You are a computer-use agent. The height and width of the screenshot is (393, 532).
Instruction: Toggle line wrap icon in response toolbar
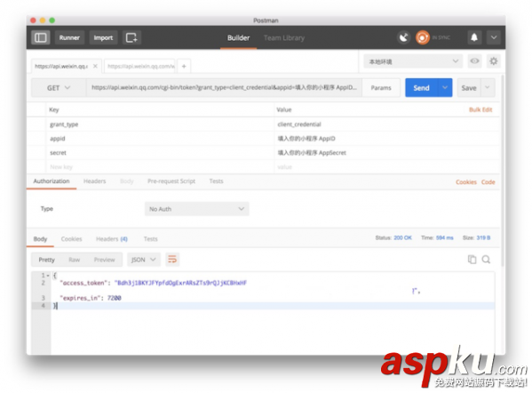coord(172,260)
